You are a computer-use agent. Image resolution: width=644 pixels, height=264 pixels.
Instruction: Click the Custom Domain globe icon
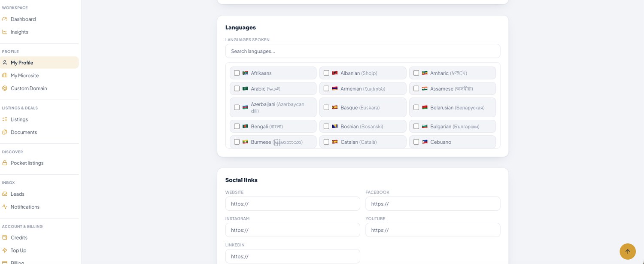[5, 88]
